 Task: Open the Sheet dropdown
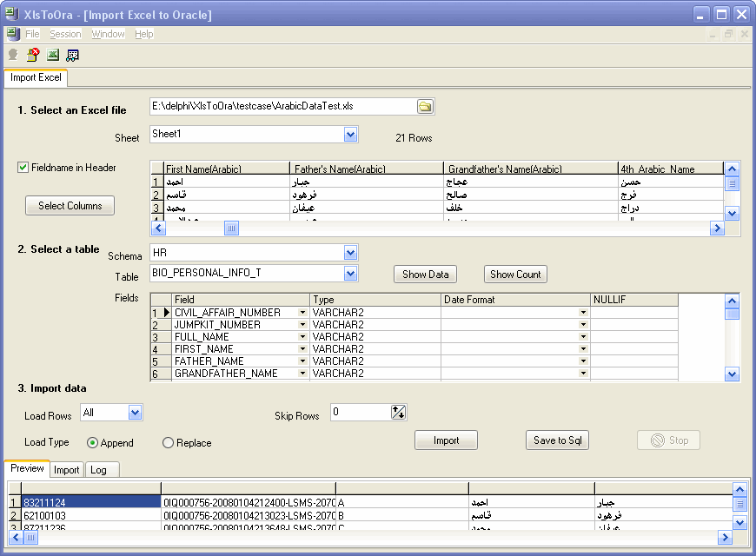click(350, 135)
